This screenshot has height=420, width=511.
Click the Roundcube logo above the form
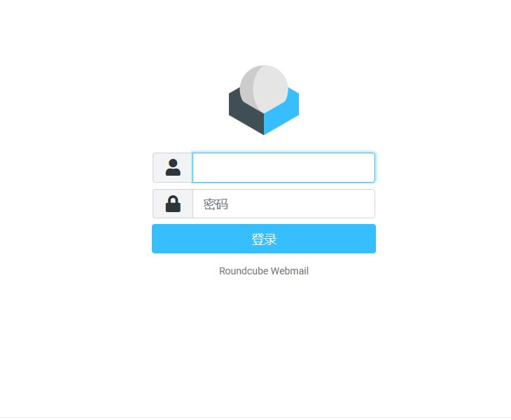pos(264,100)
